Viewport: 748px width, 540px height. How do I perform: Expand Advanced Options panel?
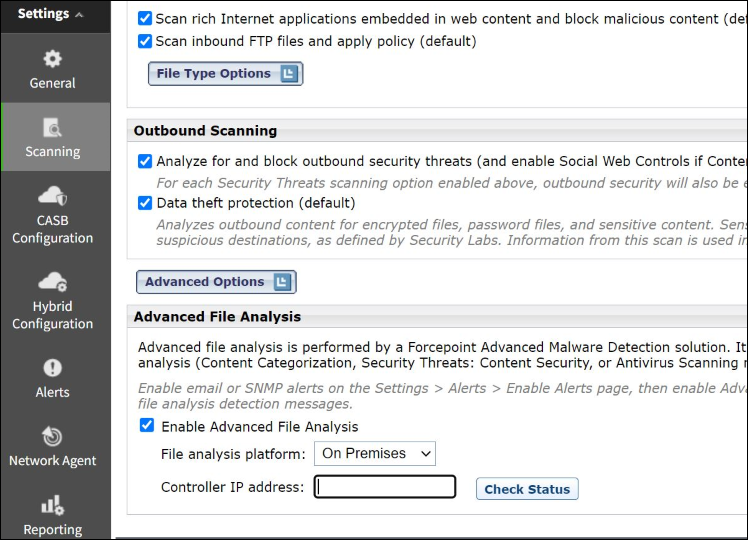282,282
